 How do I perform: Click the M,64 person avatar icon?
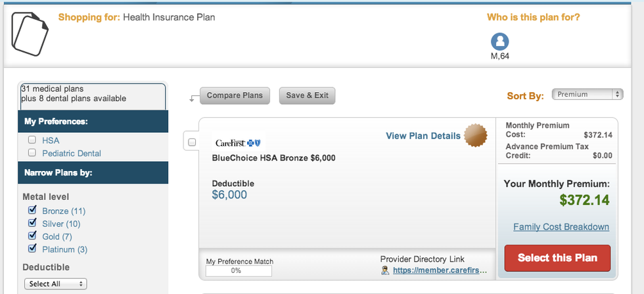pos(499,41)
